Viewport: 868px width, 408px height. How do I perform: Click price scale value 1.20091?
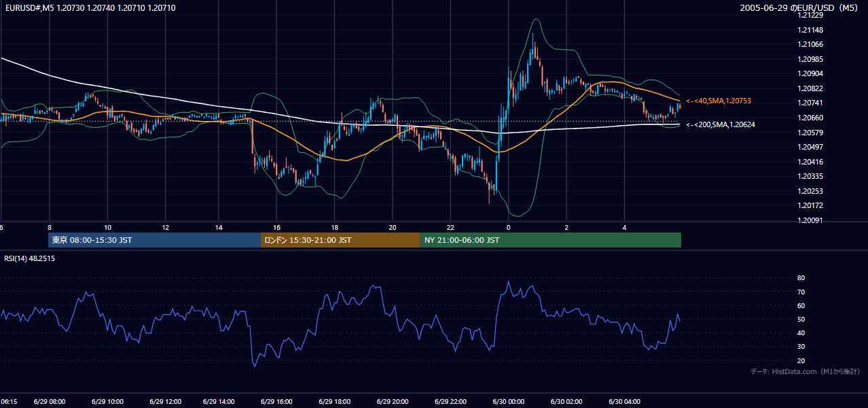pos(810,220)
